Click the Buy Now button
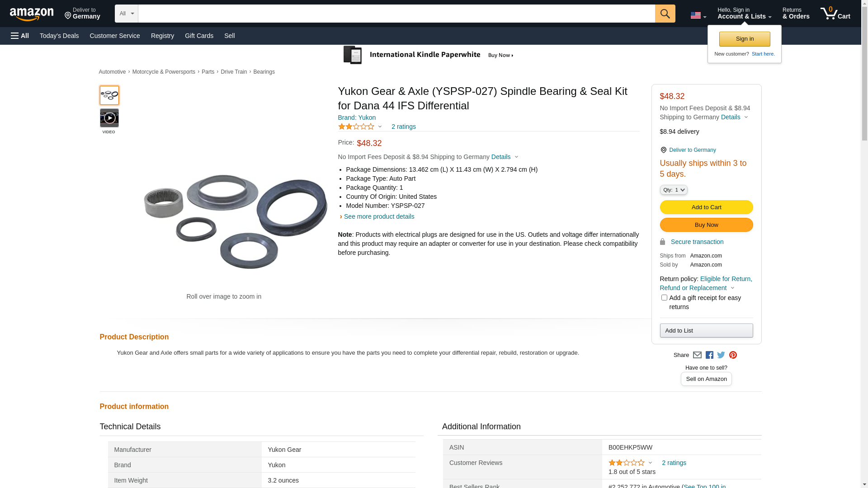The image size is (868, 488). [x=706, y=225]
